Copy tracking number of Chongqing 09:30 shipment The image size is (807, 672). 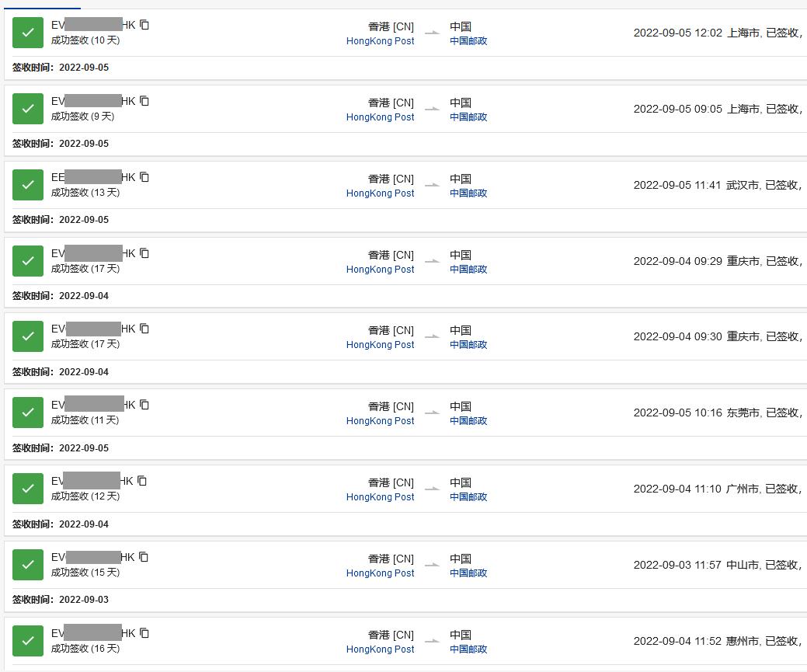[144, 329]
